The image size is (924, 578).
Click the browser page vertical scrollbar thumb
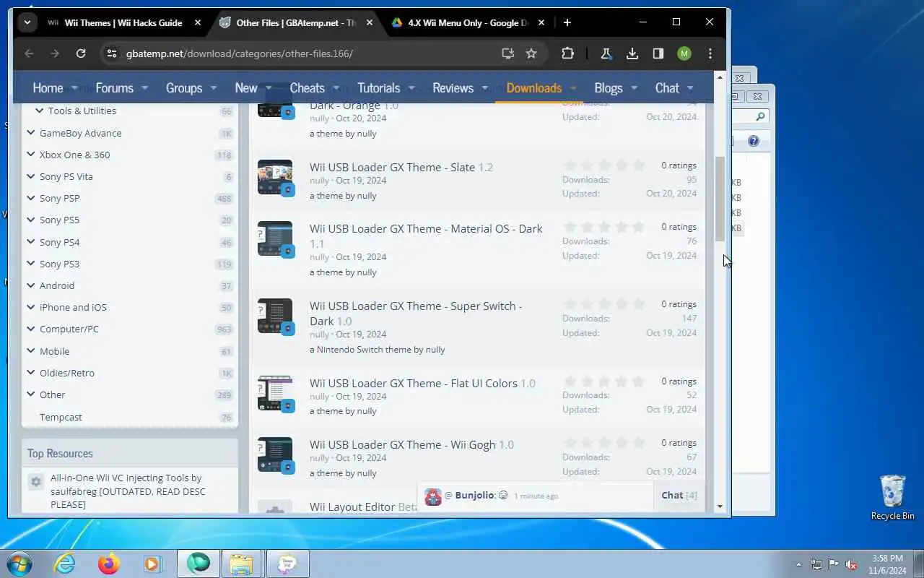click(x=720, y=199)
